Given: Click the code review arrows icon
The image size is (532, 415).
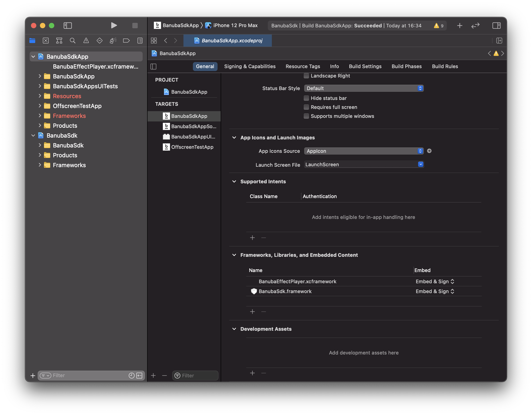Looking at the screenshot, I should point(475,26).
